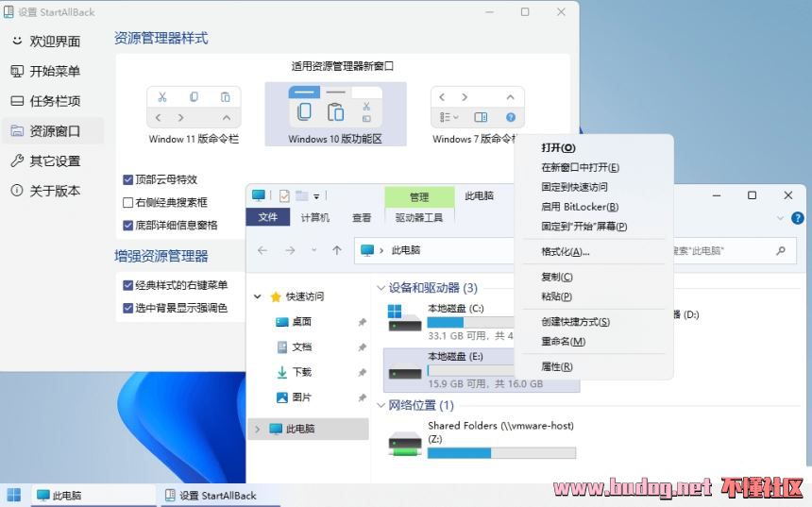The height and width of the screenshot is (507, 812).
Task: Collapse the 设备和驱动器 group
Action: click(x=381, y=288)
